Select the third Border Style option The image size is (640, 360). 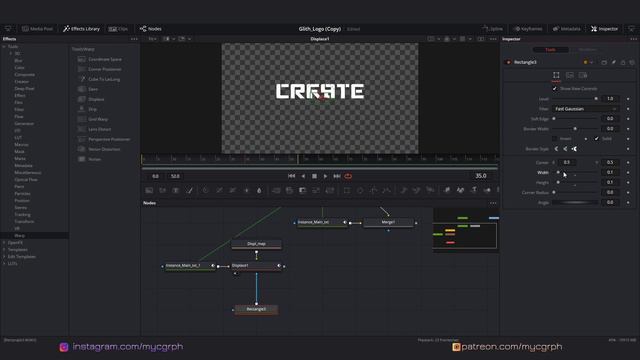click(x=574, y=149)
